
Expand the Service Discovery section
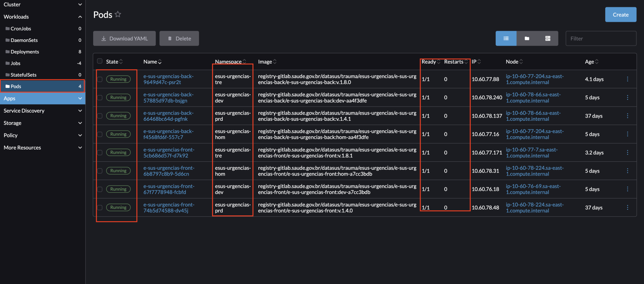pos(80,111)
